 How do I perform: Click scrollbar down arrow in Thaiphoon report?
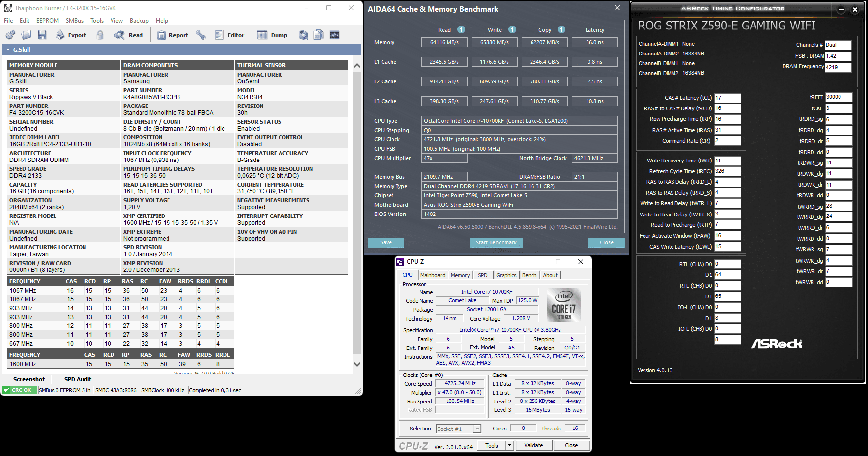point(357,364)
